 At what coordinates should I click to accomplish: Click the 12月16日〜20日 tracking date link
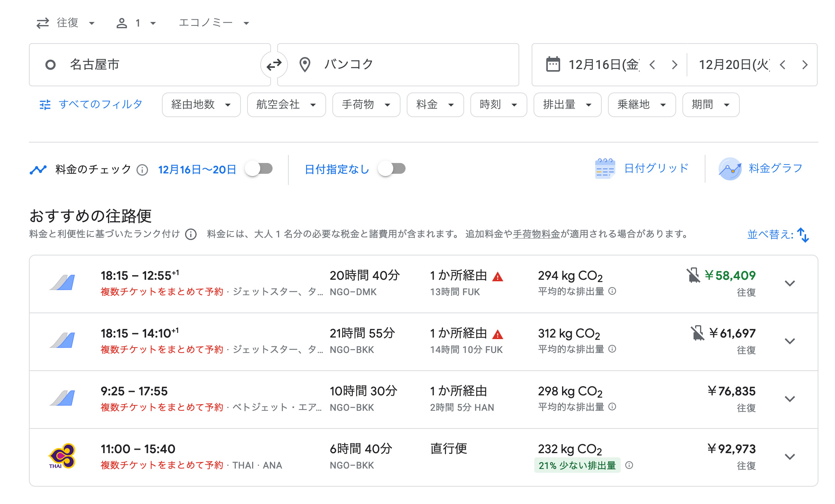tap(197, 170)
